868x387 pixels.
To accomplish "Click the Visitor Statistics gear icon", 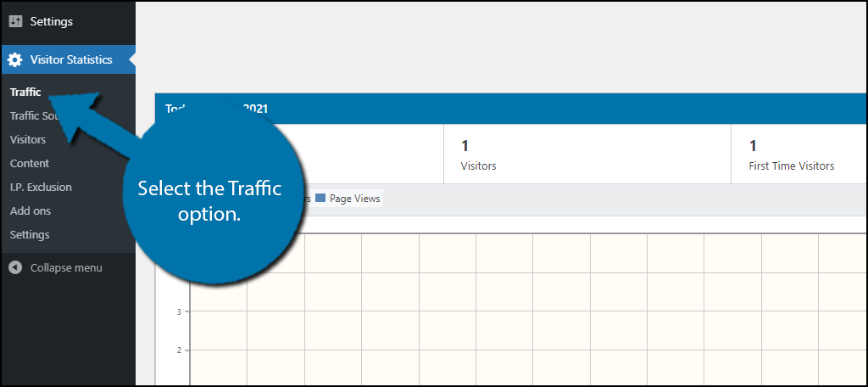I will click(15, 60).
